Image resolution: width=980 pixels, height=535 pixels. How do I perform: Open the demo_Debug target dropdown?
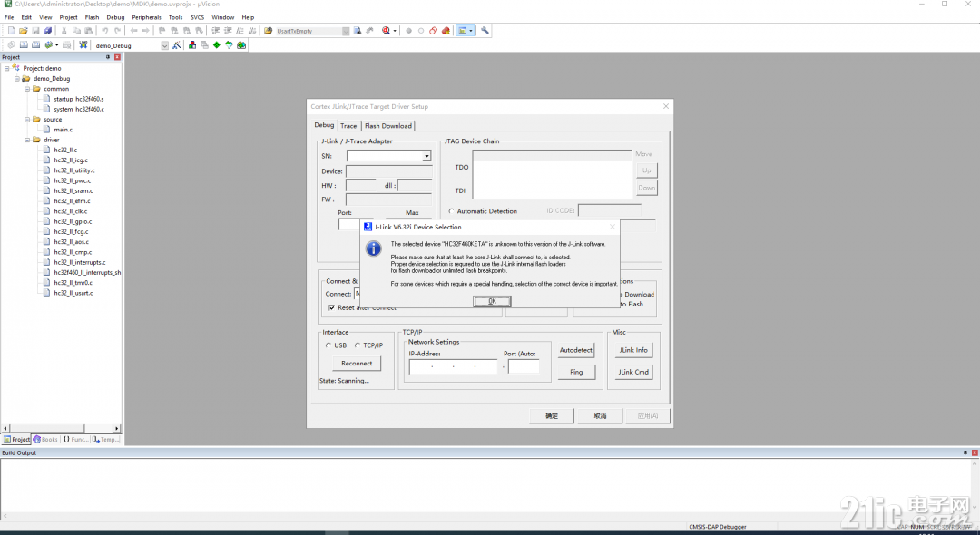click(x=165, y=45)
